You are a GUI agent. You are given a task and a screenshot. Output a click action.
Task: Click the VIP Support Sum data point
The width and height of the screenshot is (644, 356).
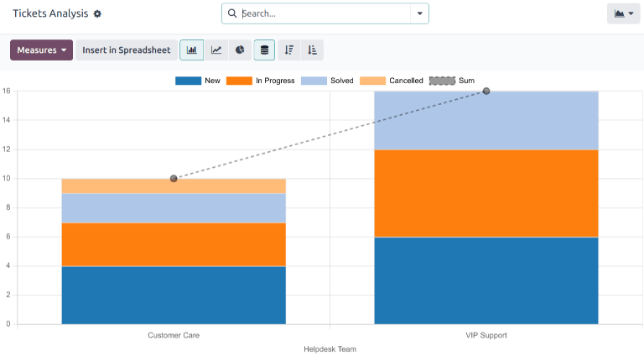486,91
